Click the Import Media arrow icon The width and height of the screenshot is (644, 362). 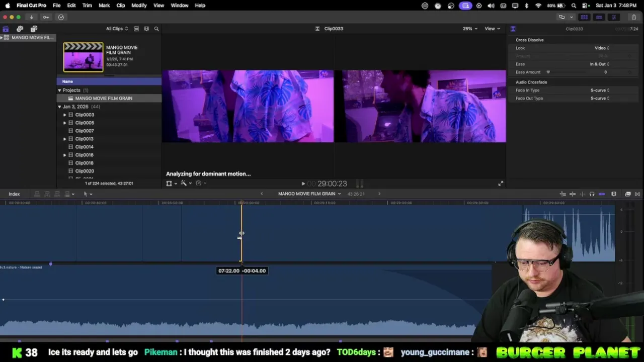[x=31, y=17]
